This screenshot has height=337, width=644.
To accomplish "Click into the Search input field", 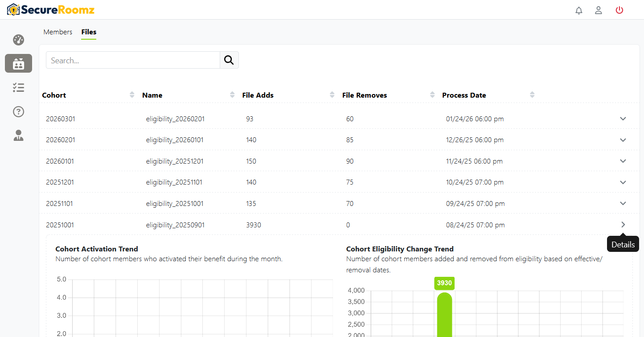I will tap(133, 60).
